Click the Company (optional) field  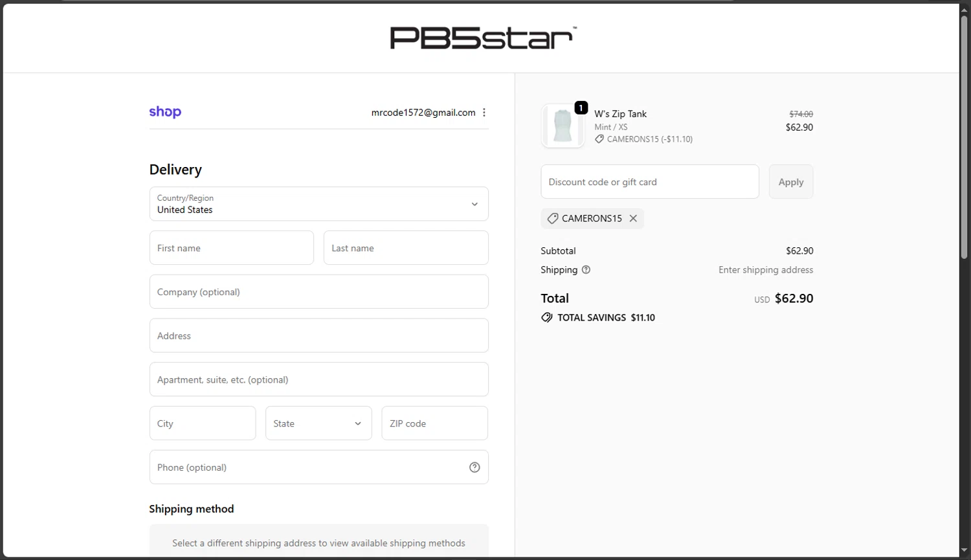click(x=318, y=292)
